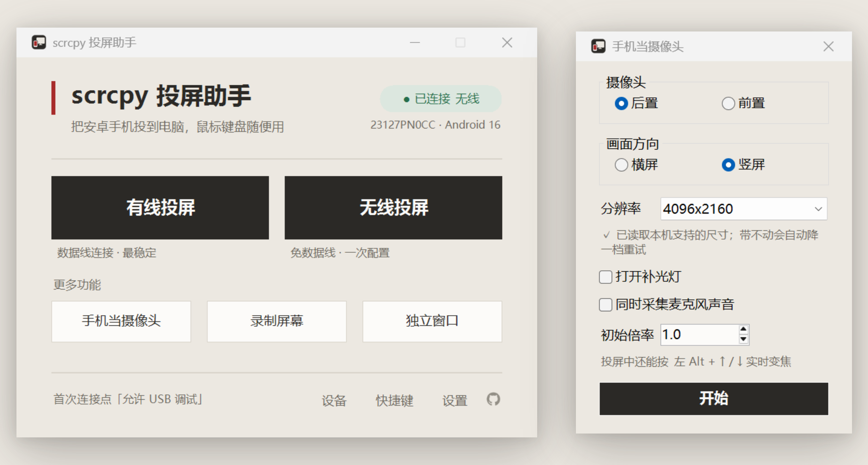Click the 更多功能 section label
Image resolution: width=868 pixels, height=465 pixels.
77,285
